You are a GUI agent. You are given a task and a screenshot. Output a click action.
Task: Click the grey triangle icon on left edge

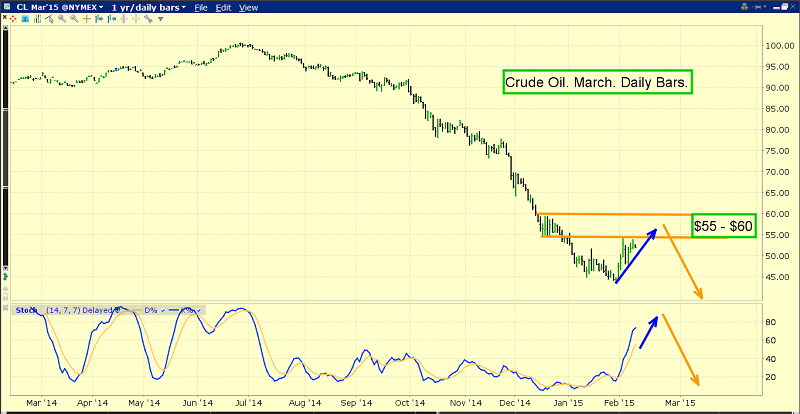[5, 287]
